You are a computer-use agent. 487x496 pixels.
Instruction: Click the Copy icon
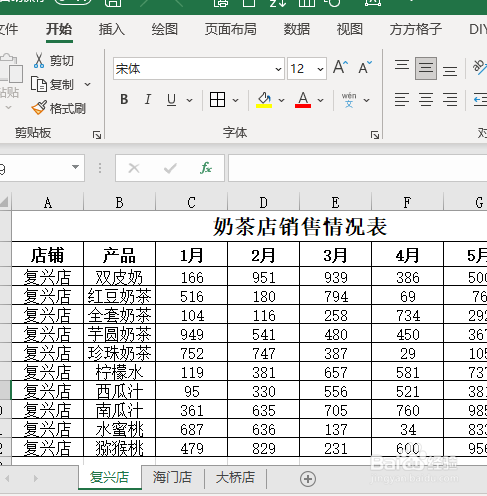tap(39, 84)
